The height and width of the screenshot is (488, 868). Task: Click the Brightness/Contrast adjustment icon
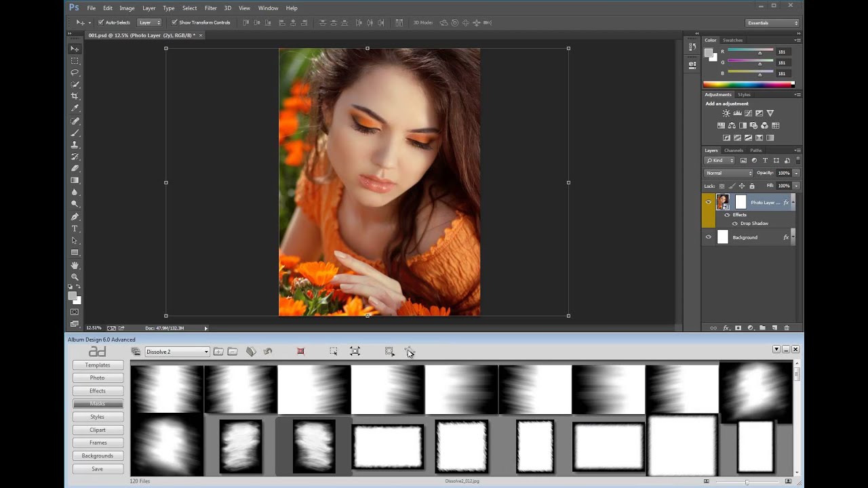pyautogui.click(x=726, y=113)
